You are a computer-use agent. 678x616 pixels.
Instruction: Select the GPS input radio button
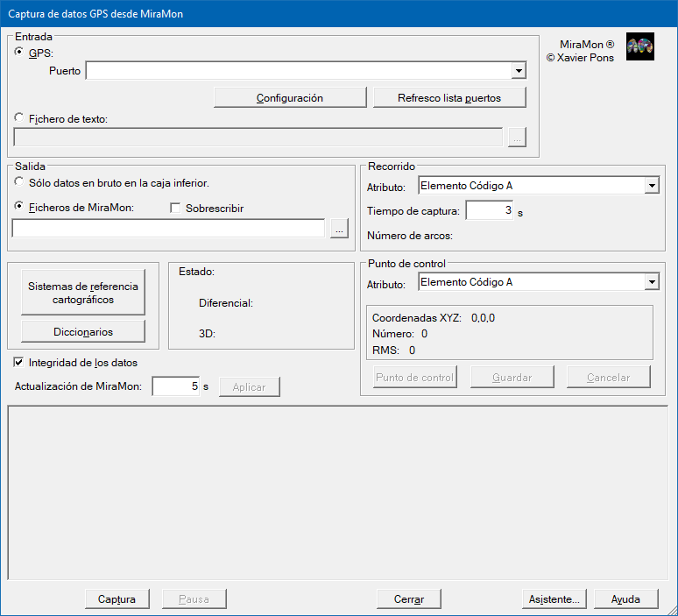20,53
